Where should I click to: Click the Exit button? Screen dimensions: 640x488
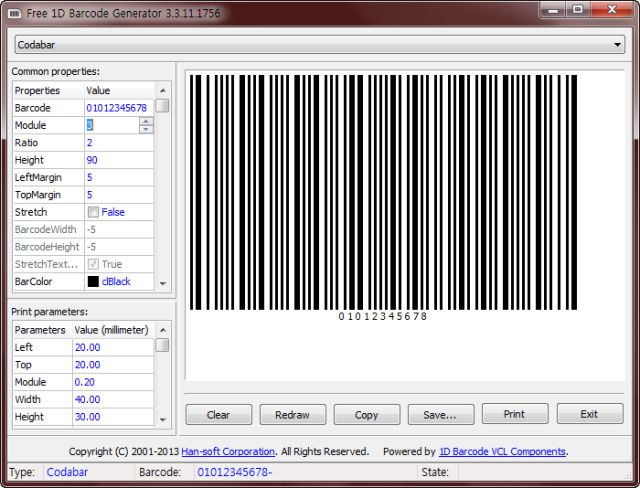point(590,414)
